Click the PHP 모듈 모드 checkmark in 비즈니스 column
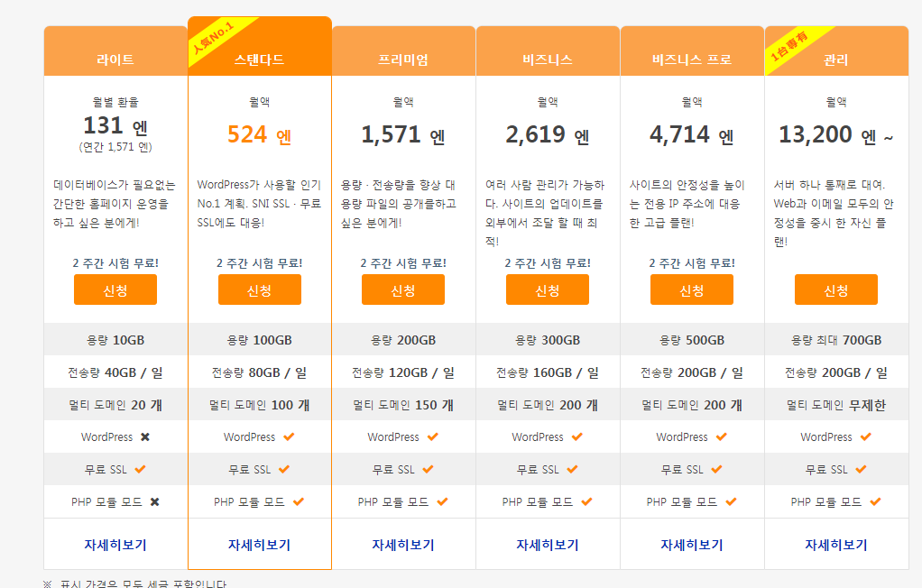Viewport: 922px width, 588px height. [x=586, y=502]
